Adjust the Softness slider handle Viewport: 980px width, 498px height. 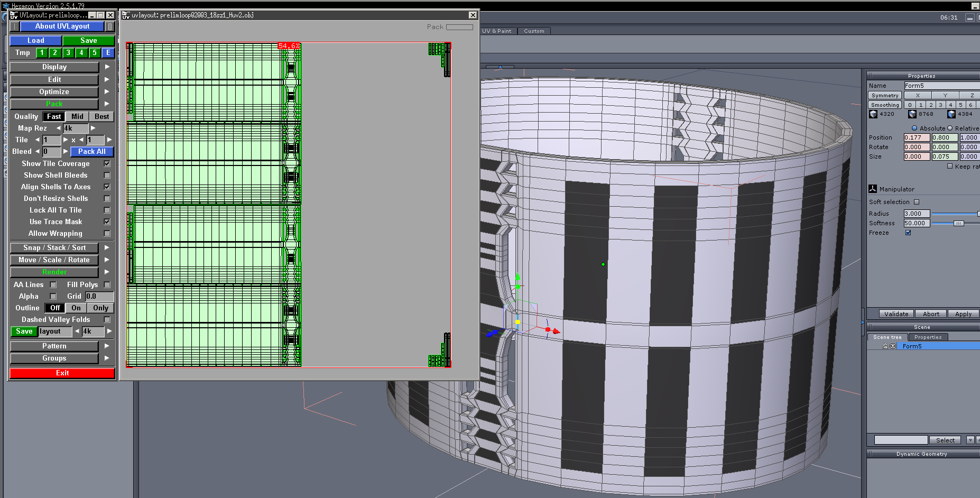tap(958, 224)
